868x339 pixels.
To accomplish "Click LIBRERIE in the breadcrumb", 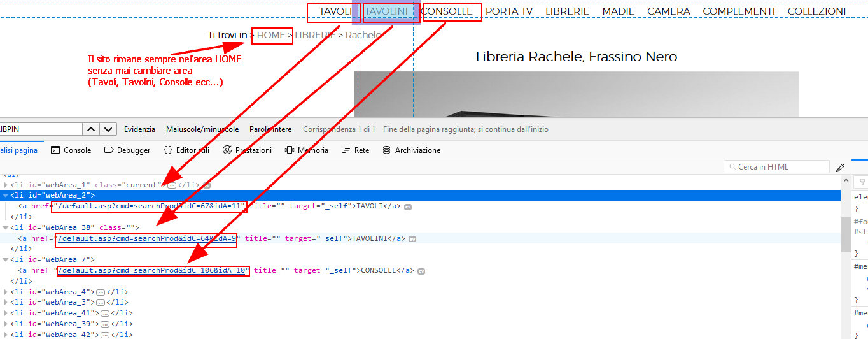I will [x=315, y=35].
